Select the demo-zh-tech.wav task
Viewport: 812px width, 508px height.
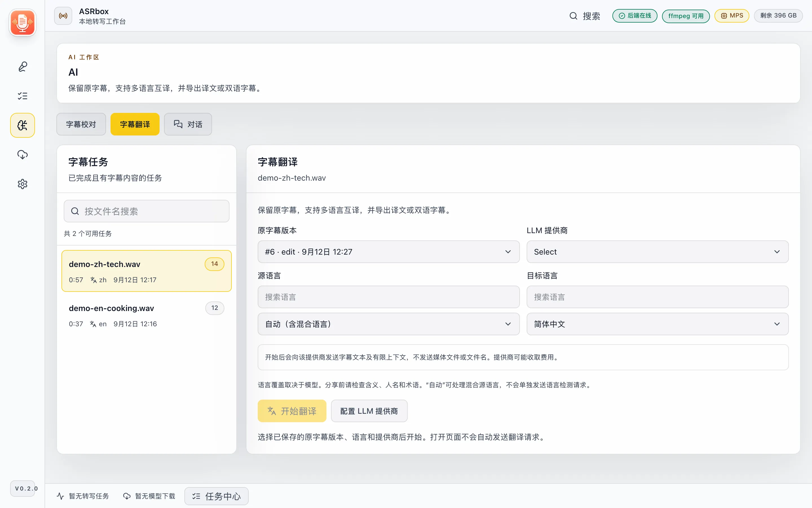(x=147, y=271)
